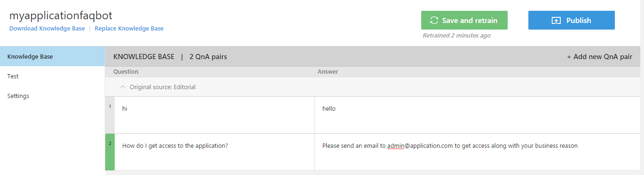Switch to the Test tab
The width and height of the screenshot is (644, 175).
tap(53, 76)
